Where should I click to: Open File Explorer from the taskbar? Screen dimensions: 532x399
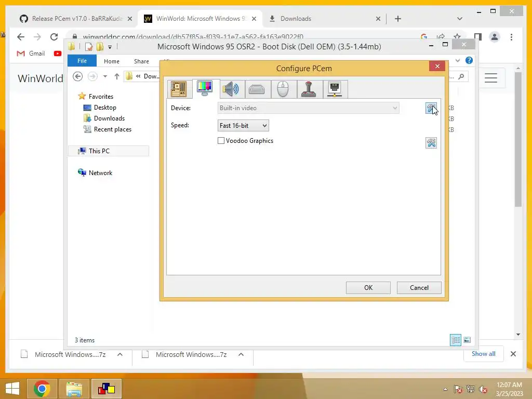(x=74, y=389)
